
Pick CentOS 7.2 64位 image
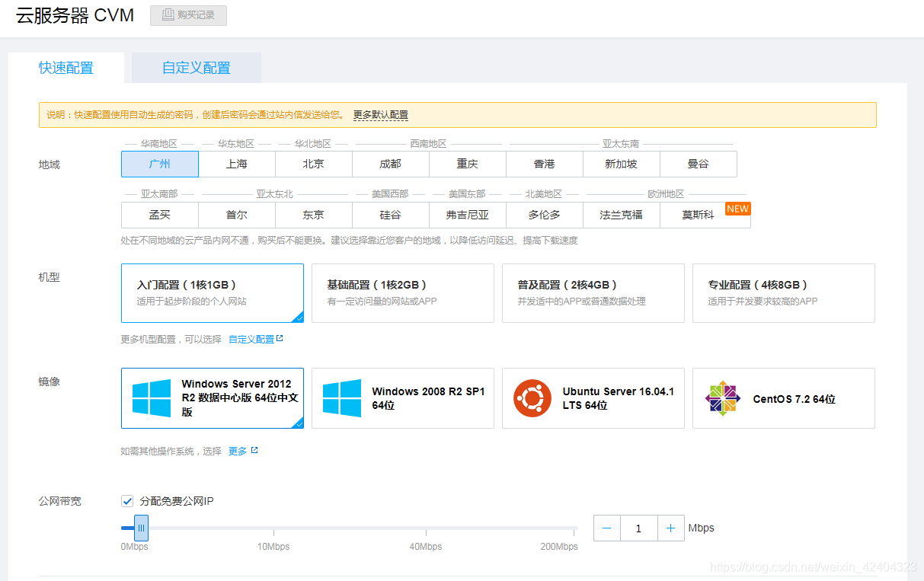(x=784, y=398)
